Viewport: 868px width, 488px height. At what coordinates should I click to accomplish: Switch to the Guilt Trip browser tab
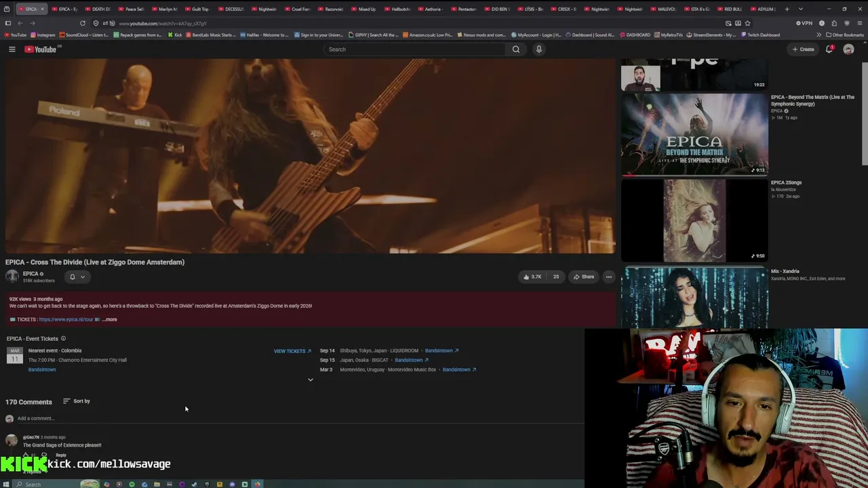[x=197, y=9]
